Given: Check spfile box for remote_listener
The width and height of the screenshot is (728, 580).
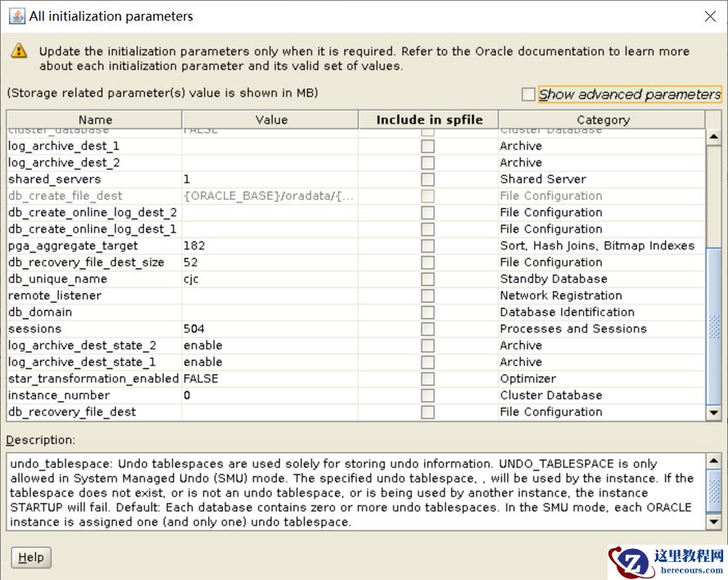Looking at the screenshot, I should coord(427,296).
